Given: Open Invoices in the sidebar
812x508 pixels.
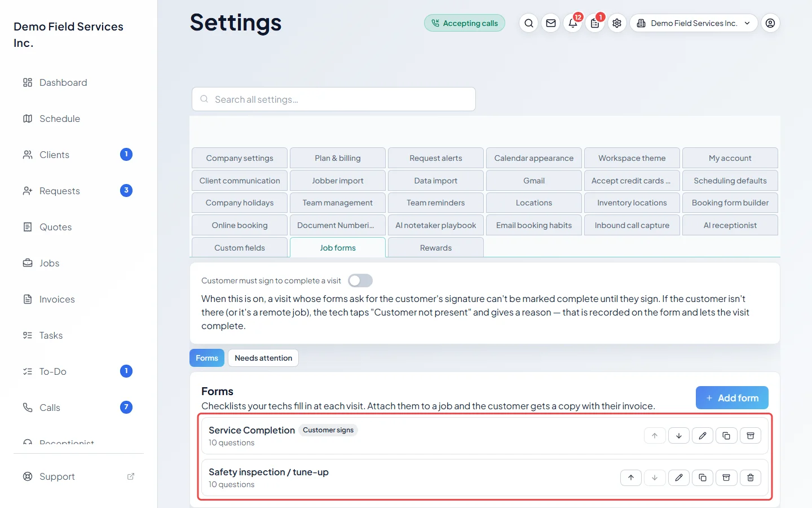Looking at the screenshot, I should 79,299.
